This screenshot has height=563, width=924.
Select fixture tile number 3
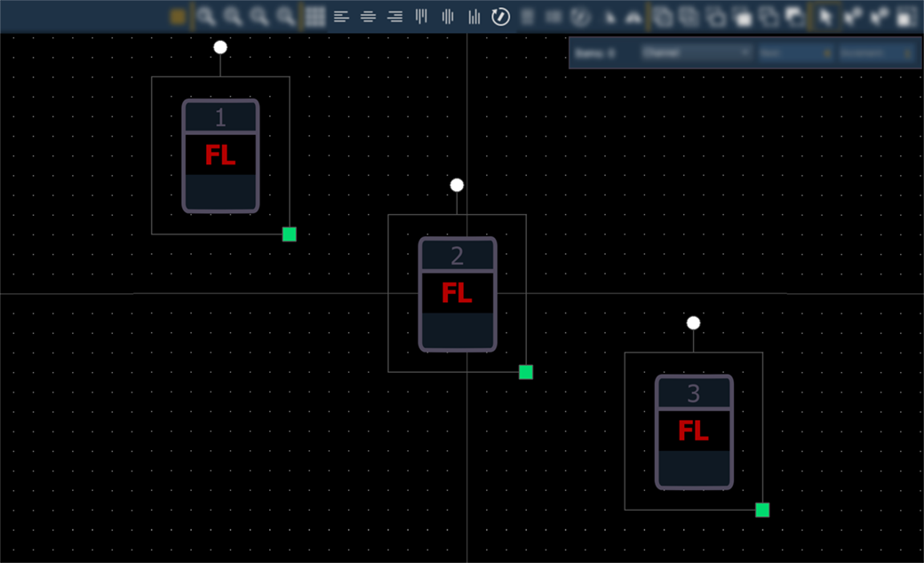694,432
